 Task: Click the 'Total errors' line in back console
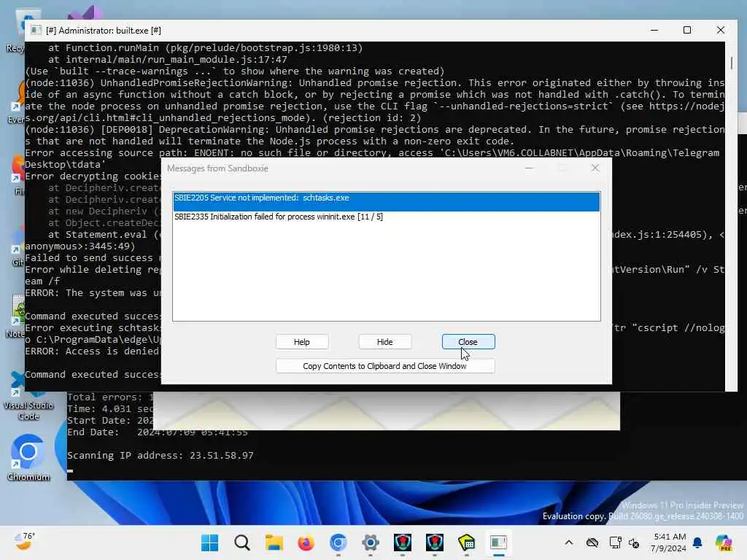[110, 397]
